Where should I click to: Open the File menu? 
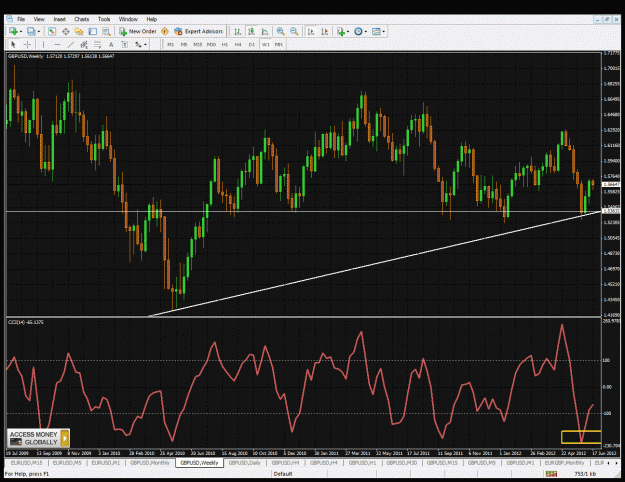[21, 19]
